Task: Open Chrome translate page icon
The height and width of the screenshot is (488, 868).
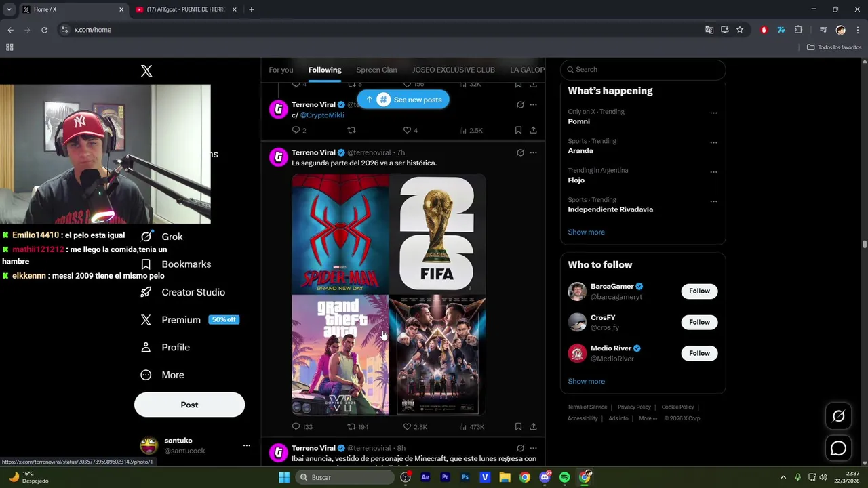Action: 709,30
